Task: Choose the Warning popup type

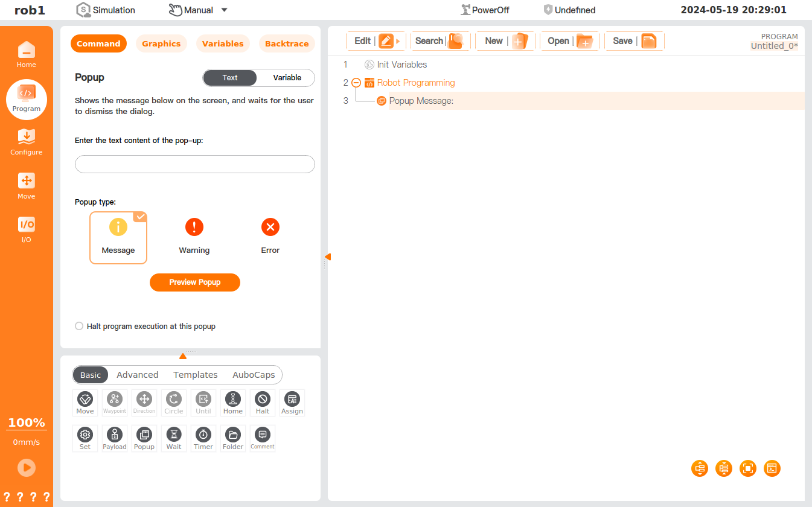Action: tap(194, 236)
